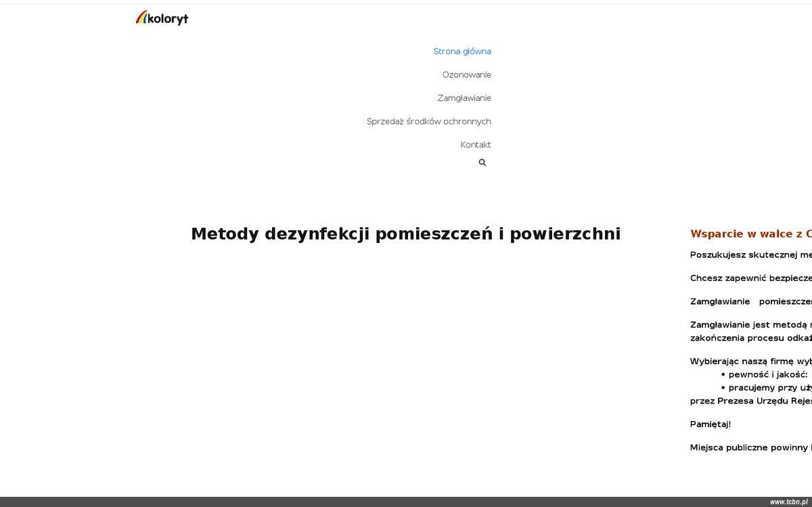
Task: Navigate to the Kontakt page
Action: pyautogui.click(x=475, y=145)
